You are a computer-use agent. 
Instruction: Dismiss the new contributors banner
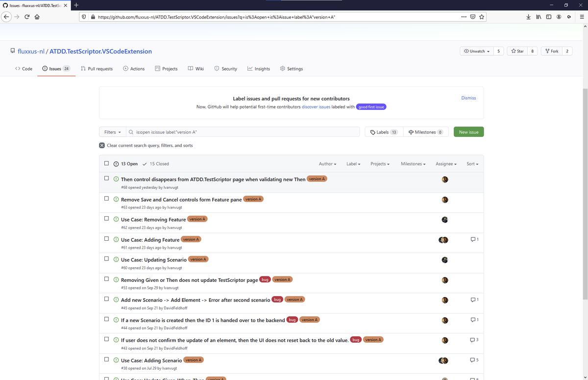468,98
